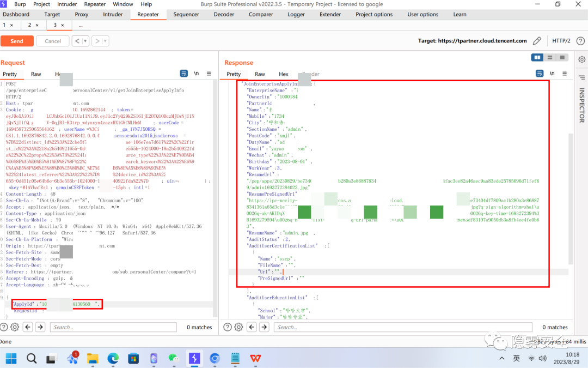Screen dimensions: 588x368
Task: Go back to previous request with left arrow
Action: coord(77,41)
